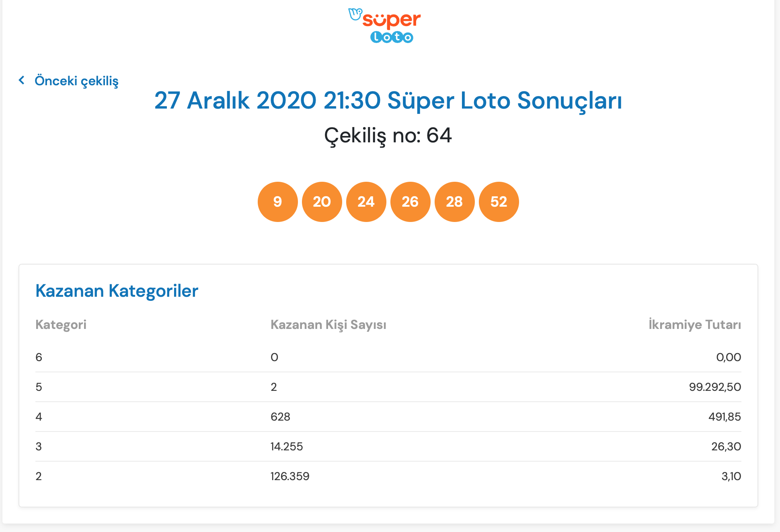Click the Çekiliş no: 64 text

(x=388, y=136)
